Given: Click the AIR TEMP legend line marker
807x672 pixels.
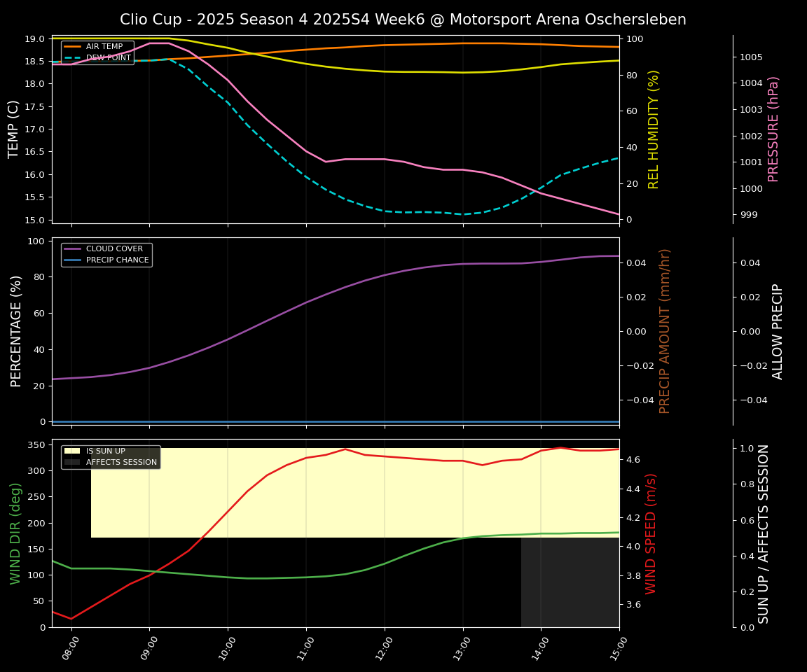Looking at the screenshot, I should (x=73, y=47).
